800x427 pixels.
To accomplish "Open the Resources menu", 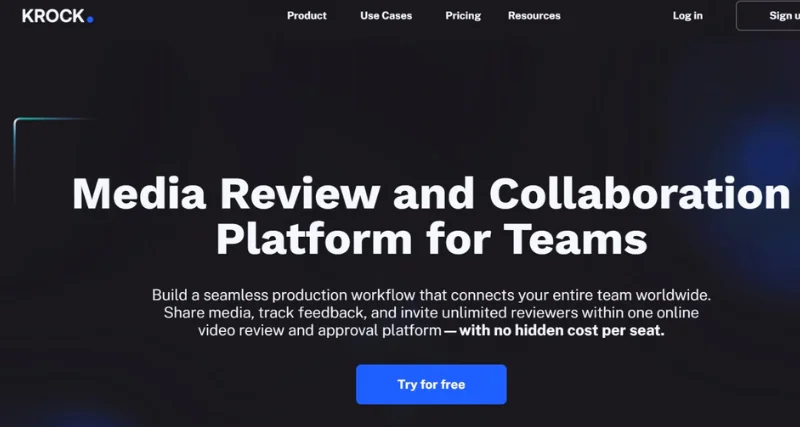I will point(534,16).
